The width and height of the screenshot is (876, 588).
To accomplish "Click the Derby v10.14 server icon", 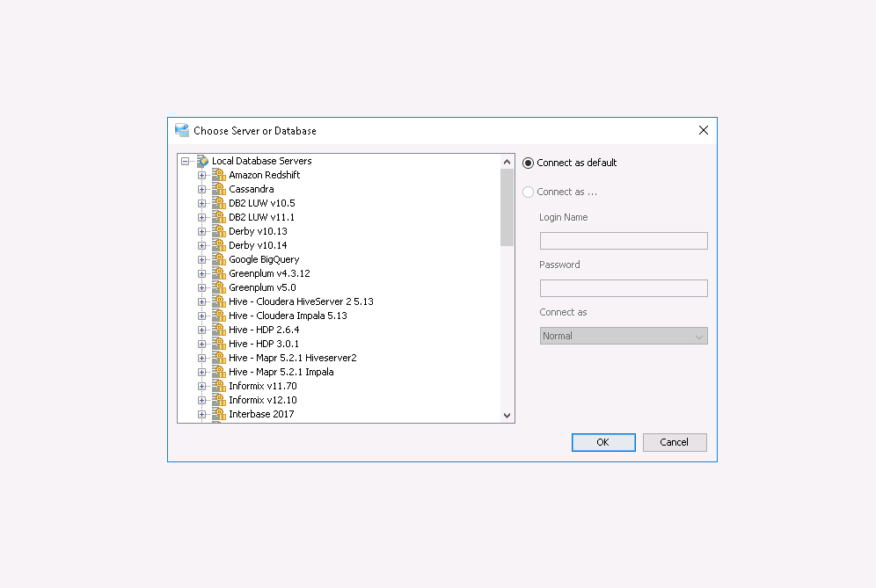I will 219,245.
